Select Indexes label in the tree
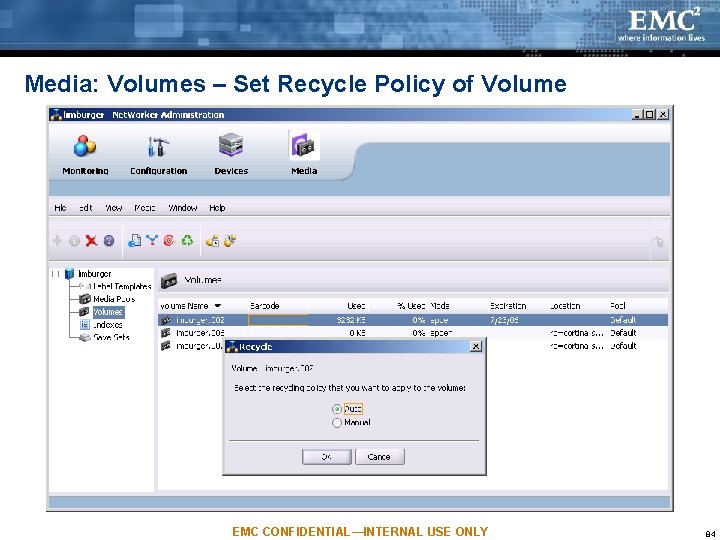The image size is (720, 540). (108, 325)
